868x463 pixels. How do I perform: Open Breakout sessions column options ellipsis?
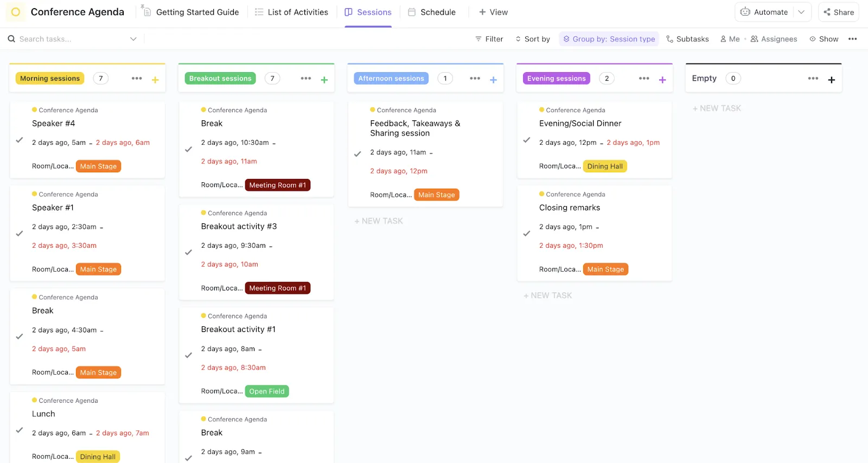pyautogui.click(x=306, y=79)
